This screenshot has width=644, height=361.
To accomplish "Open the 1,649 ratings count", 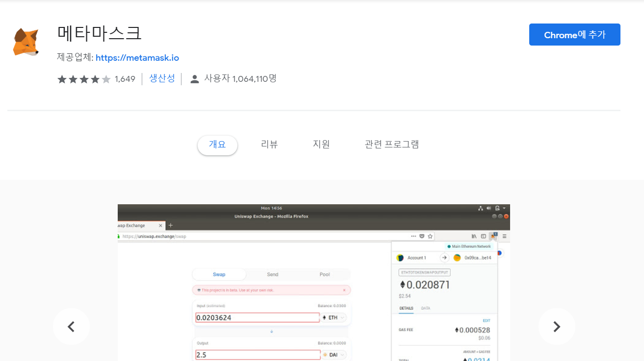I will point(125,79).
